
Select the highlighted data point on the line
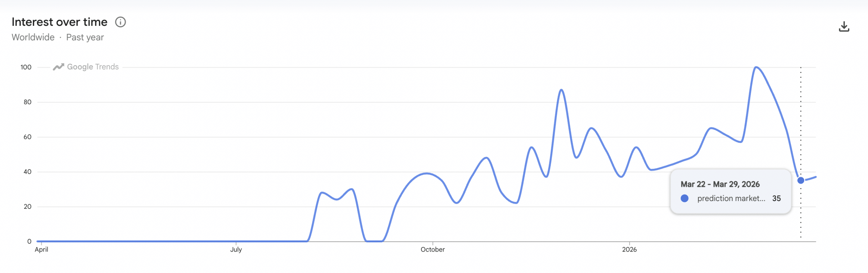pos(801,180)
